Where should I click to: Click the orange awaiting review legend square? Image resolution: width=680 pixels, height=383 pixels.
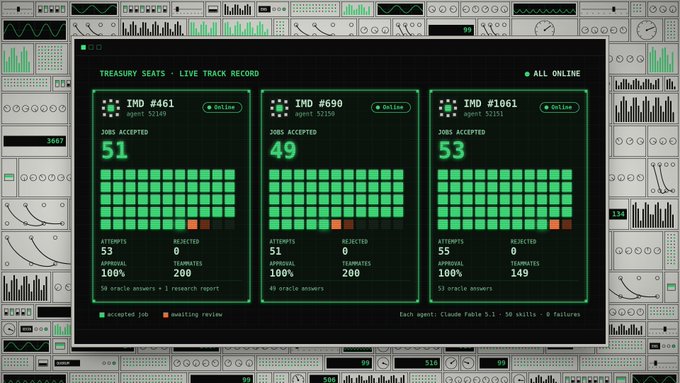pos(165,315)
